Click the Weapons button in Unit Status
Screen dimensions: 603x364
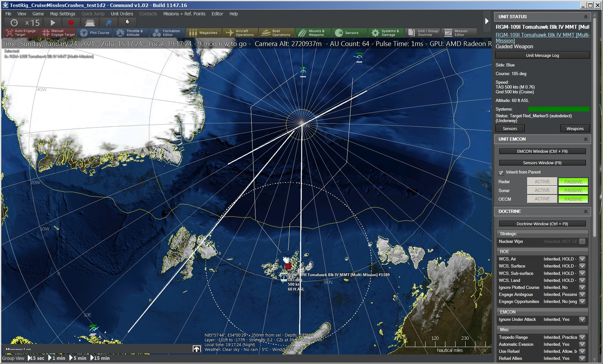575,129
